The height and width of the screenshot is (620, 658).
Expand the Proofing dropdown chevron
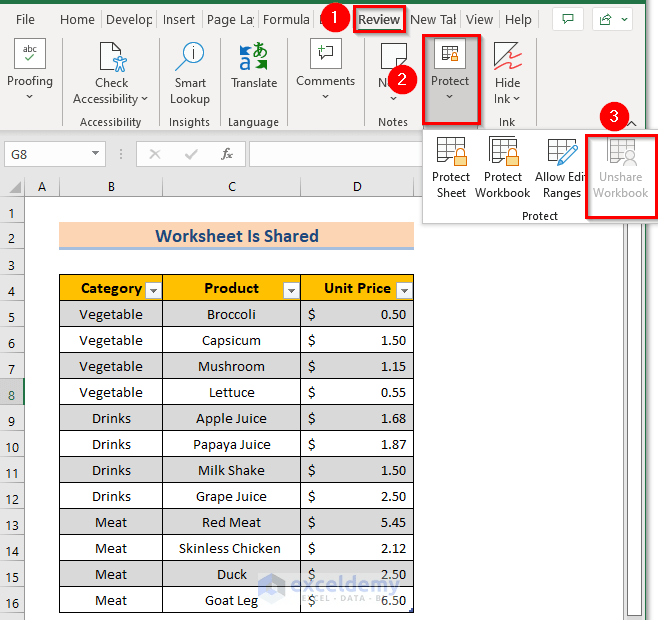click(29, 97)
